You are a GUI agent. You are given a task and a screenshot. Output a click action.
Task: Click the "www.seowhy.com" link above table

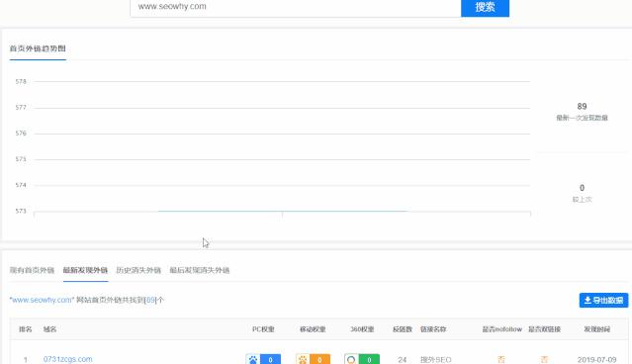click(42, 300)
